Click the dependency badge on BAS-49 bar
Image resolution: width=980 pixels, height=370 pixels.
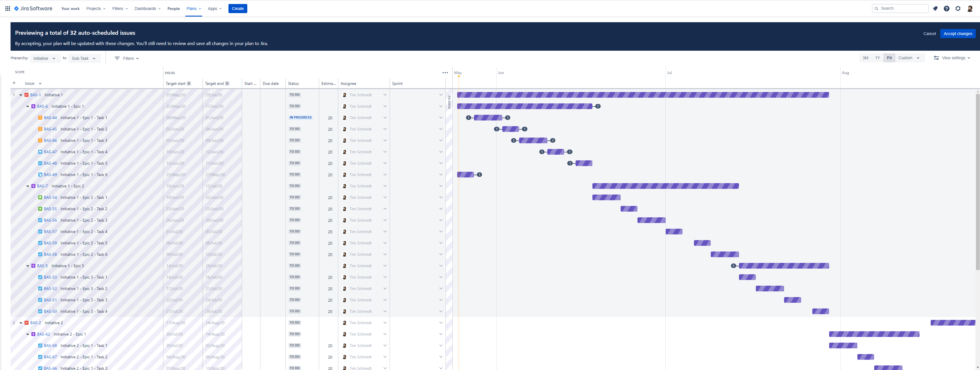[479, 175]
